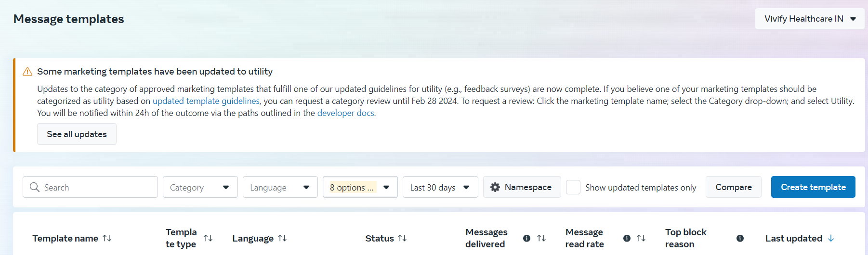
Task: Change the Last 30 days date range
Action: (440, 187)
